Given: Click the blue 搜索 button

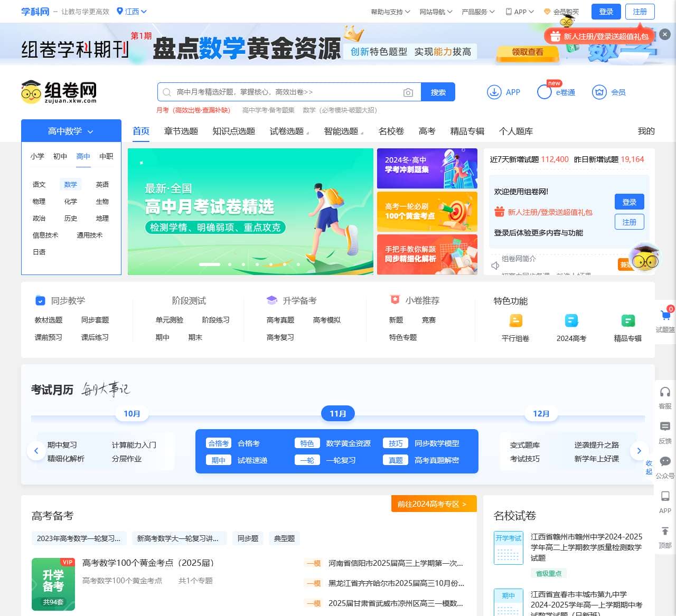Looking at the screenshot, I should (x=438, y=92).
